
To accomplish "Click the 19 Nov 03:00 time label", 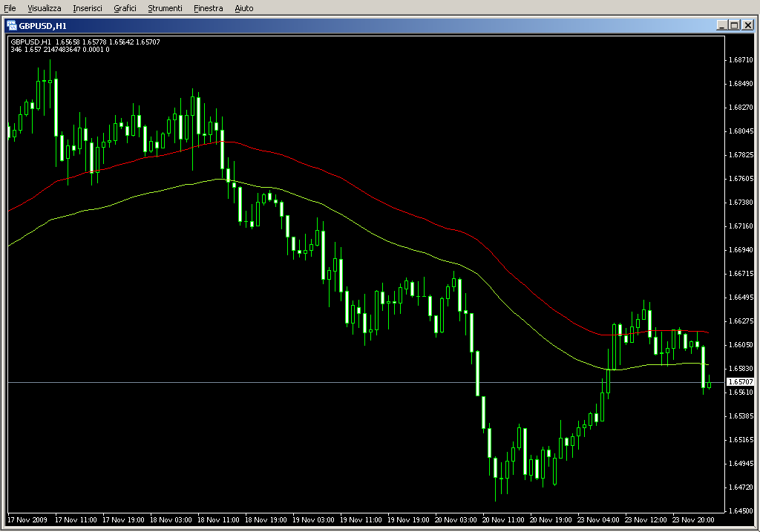I will point(313,520).
